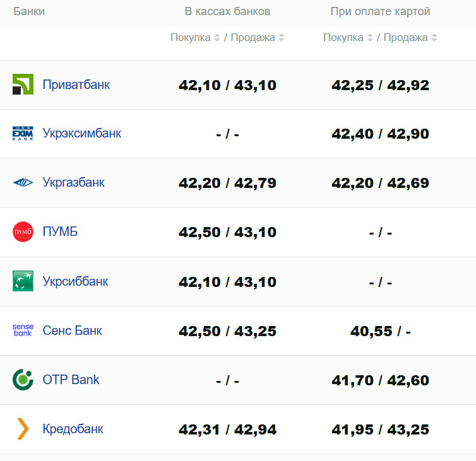
Task: Open the Приватбанк bank link
Action: point(76,85)
